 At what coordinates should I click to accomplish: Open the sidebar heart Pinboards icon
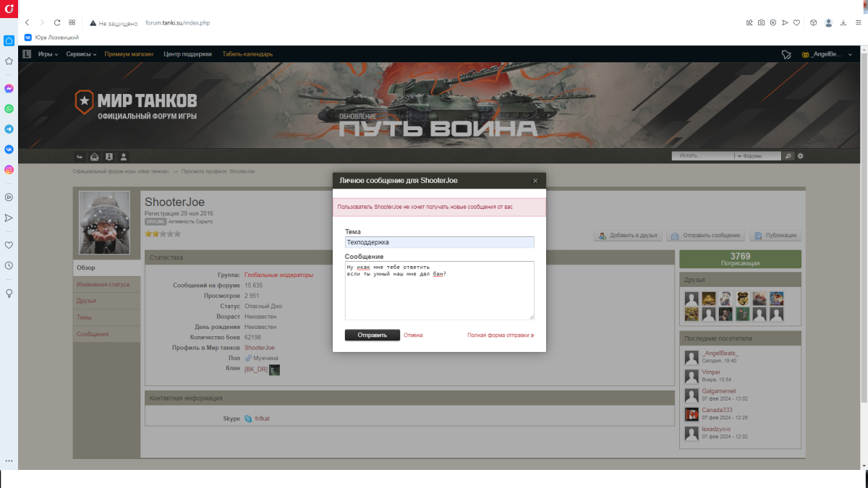(x=9, y=245)
